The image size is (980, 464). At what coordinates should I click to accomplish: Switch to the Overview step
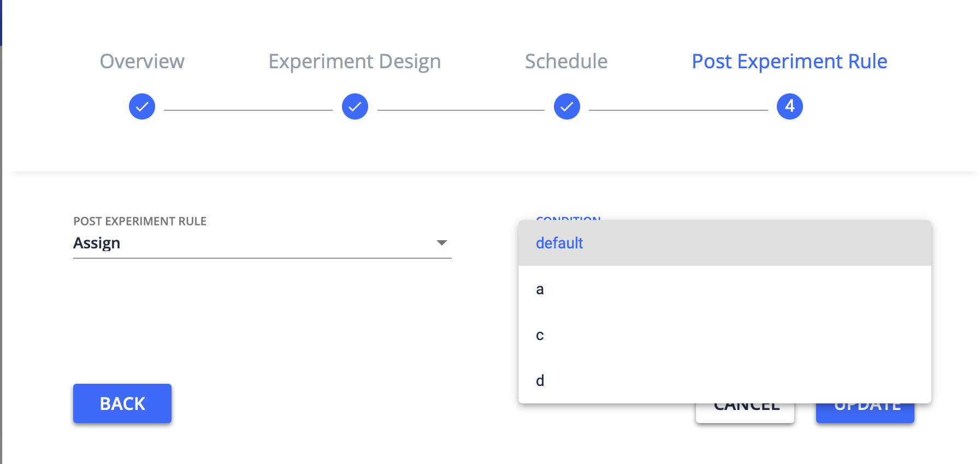[x=141, y=61]
